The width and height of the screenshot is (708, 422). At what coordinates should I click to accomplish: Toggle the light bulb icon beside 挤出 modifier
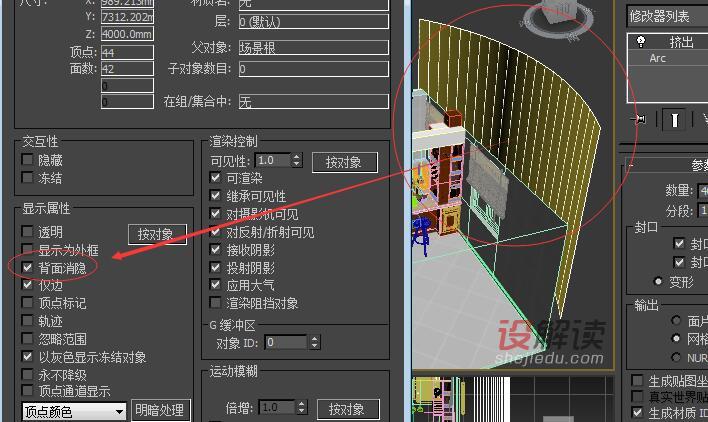(641, 42)
